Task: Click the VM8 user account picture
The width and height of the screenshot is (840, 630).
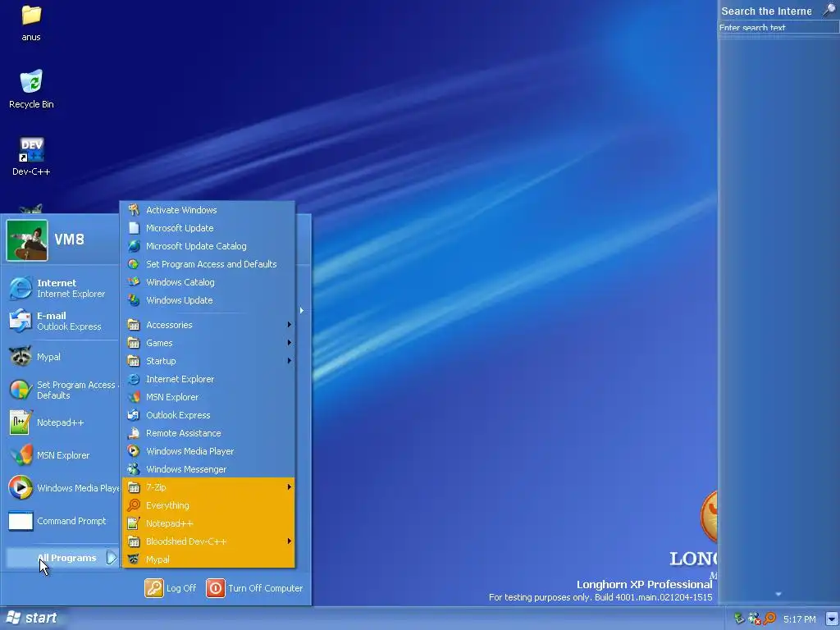Action: pos(27,240)
